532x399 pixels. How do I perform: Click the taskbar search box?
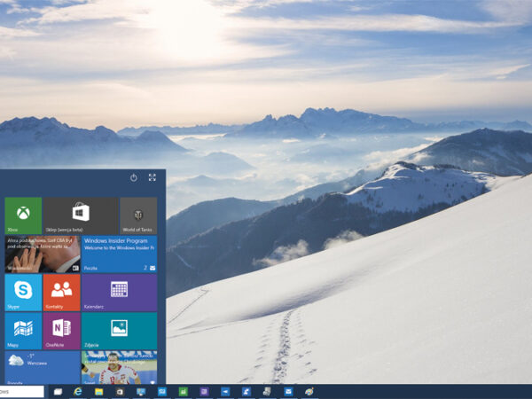point(21,391)
